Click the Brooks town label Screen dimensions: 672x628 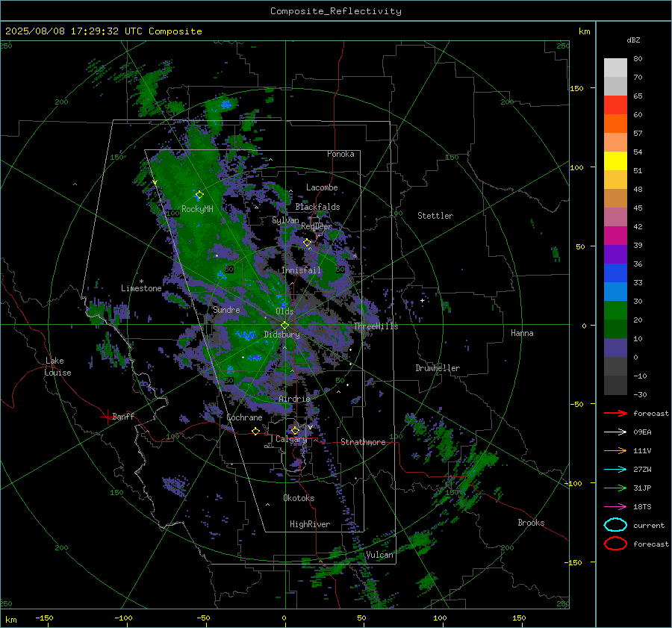click(x=531, y=523)
